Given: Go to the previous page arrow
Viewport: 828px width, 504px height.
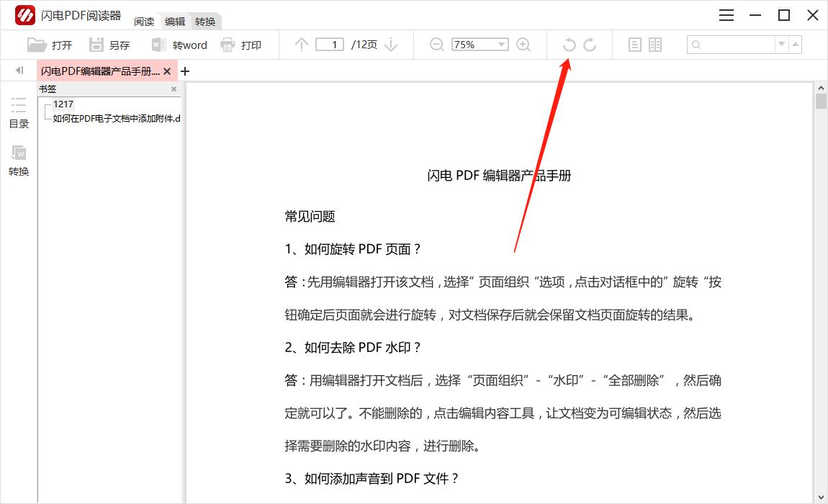Looking at the screenshot, I should [302, 45].
